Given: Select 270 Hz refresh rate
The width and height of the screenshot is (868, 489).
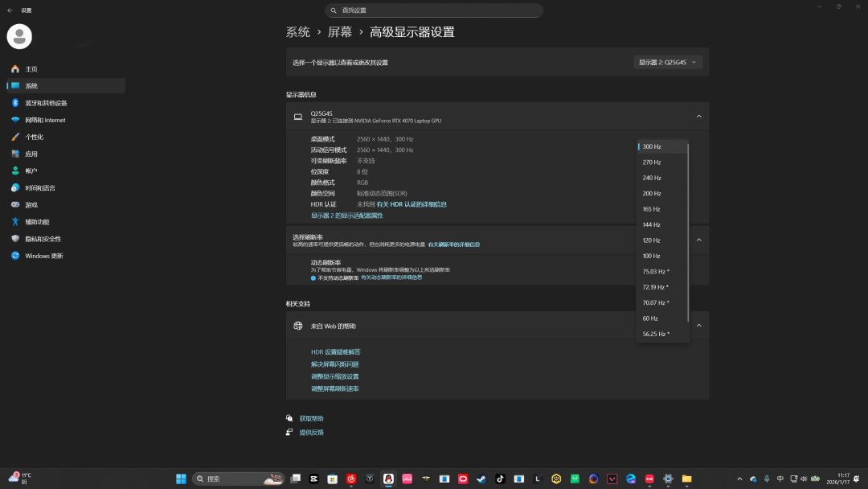Looking at the screenshot, I should tap(662, 162).
